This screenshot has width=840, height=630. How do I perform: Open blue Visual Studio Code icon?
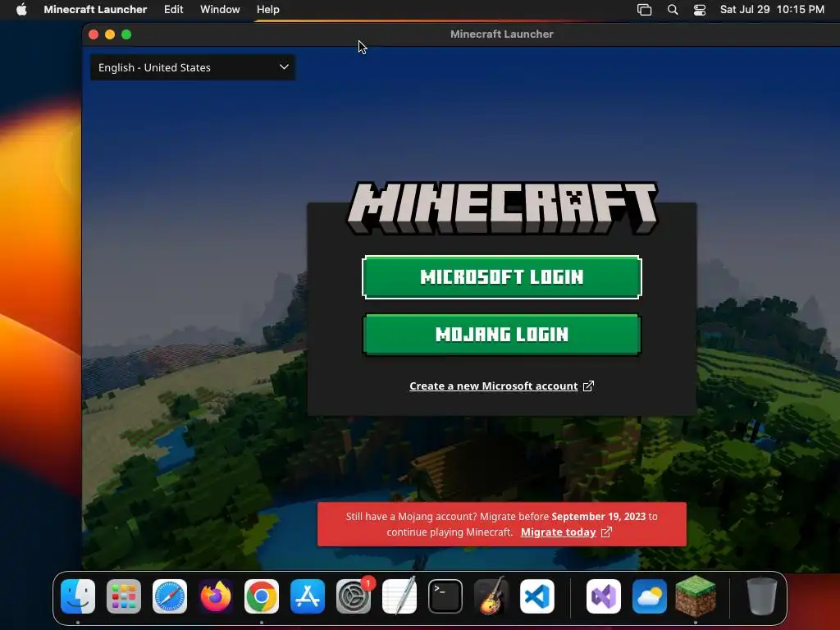coord(537,596)
